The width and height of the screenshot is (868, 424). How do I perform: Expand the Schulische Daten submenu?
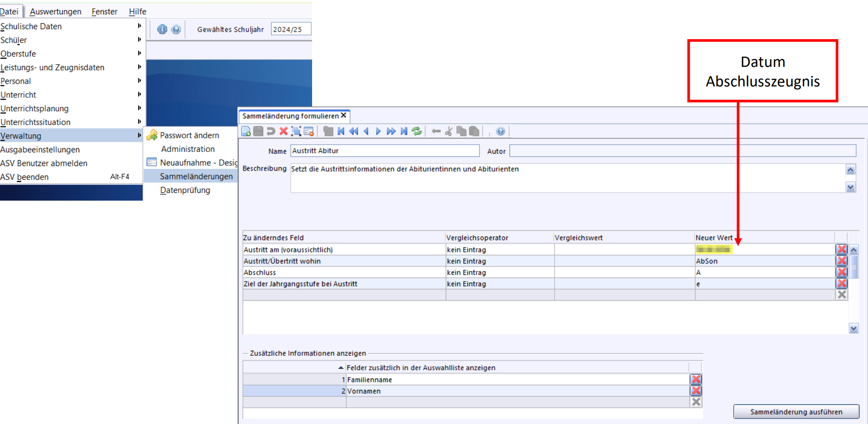(31, 26)
